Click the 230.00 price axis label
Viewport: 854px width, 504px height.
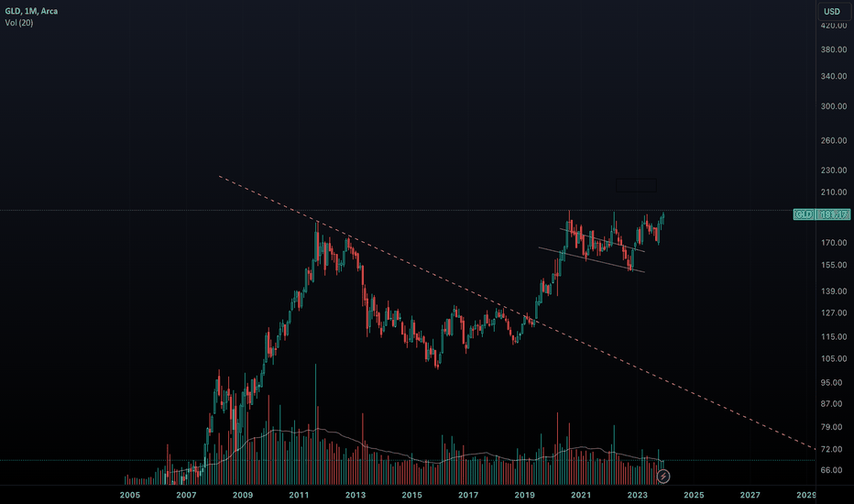833,170
